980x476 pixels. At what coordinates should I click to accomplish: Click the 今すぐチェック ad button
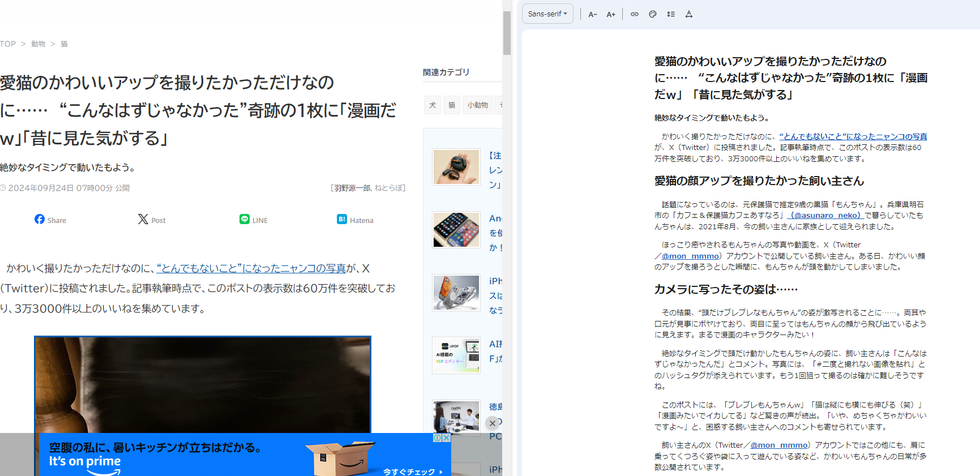tap(413, 471)
